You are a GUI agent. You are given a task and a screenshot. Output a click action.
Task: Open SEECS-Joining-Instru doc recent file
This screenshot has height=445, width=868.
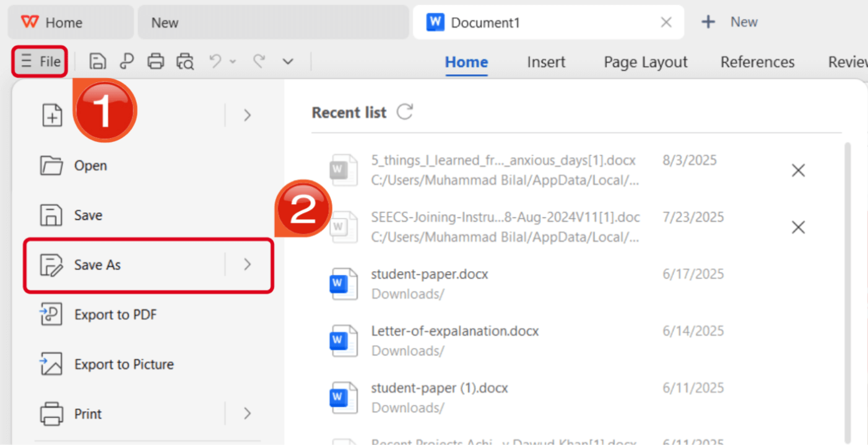tap(505, 227)
